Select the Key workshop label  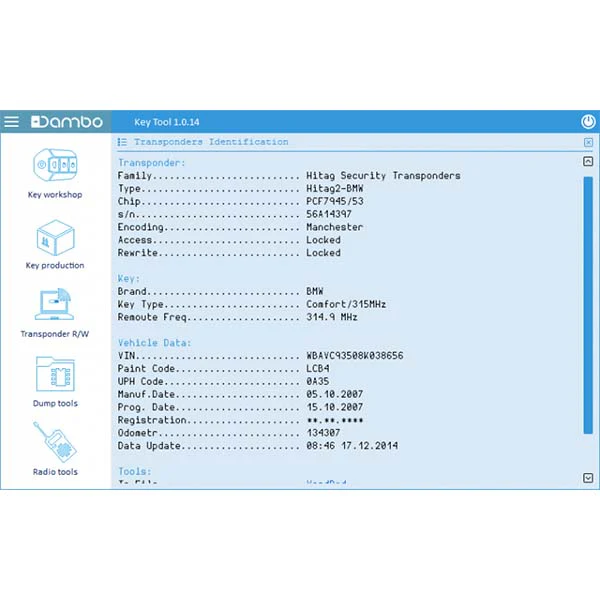click(55, 195)
